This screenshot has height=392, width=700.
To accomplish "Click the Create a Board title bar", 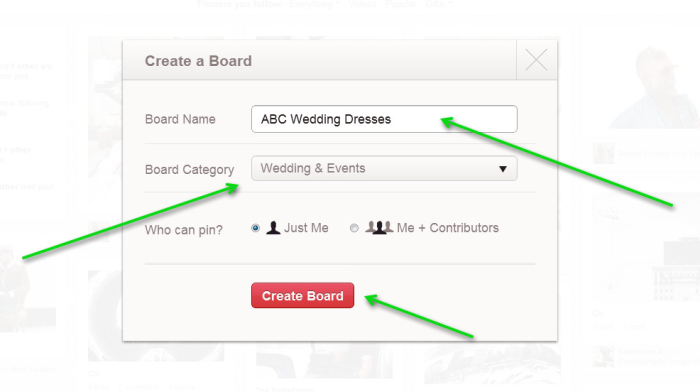I will tap(320, 60).
